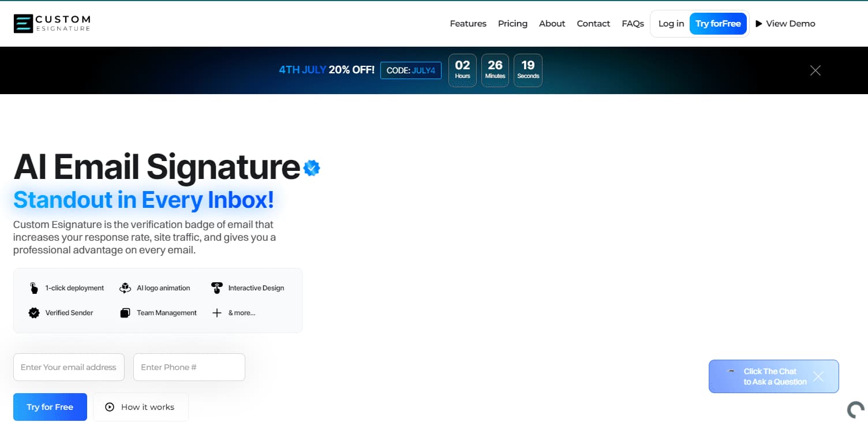Open the FAQs page
Screen dimensions: 868x422
633,24
